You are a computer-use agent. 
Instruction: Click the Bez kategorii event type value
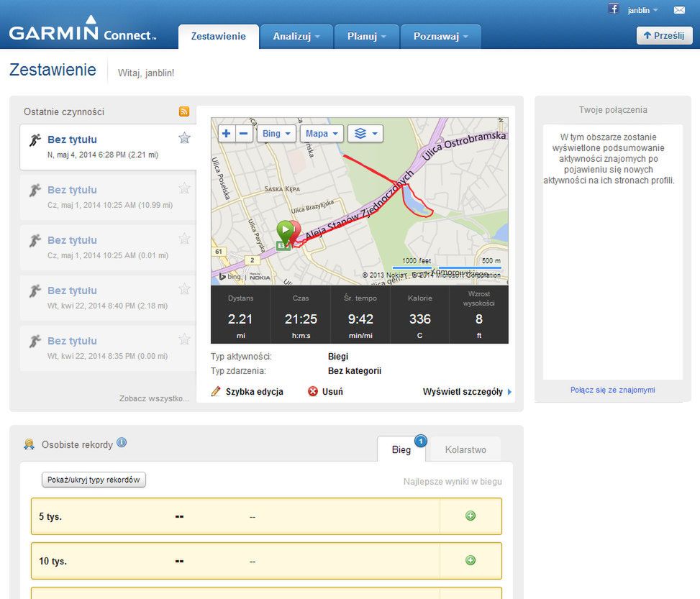[355, 371]
